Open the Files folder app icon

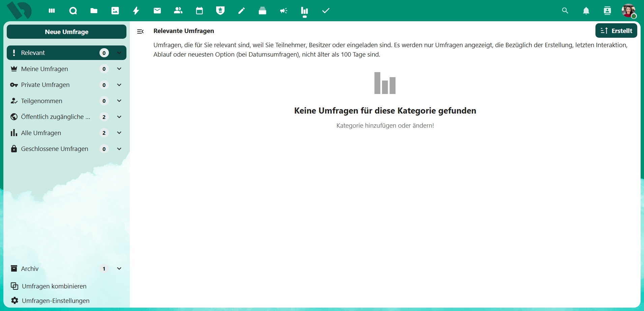[x=94, y=11]
